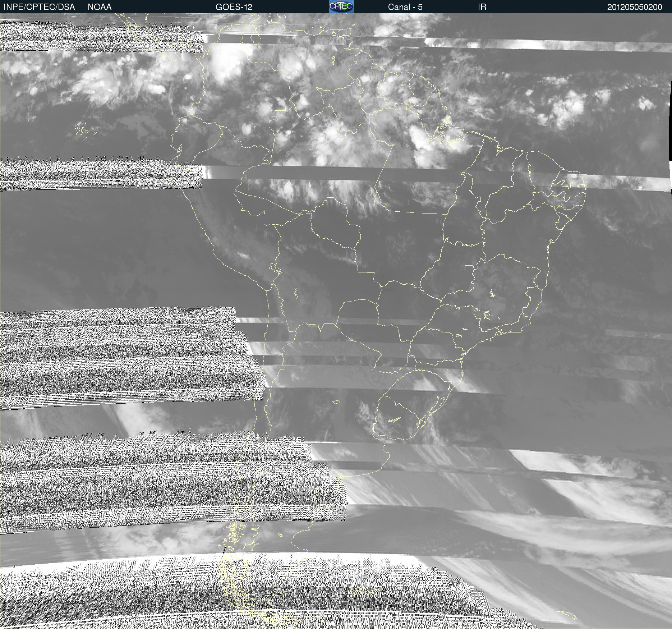Screen dimensions: 672x629
Task: Click the NOAA label in header
Action: pyautogui.click(x=100, y=7)
